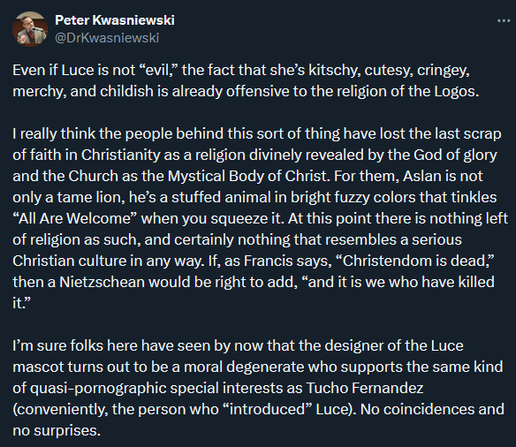This screenshot has height=447, width=516.
Task: Click the line starting 'I'm sure folks here'
Action: [238, 346]
